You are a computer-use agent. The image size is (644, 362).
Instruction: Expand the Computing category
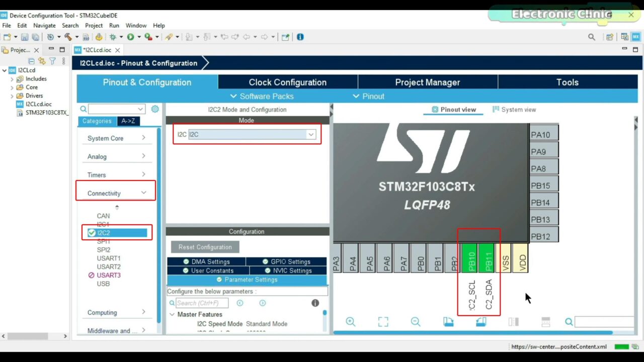coord(143,312)
